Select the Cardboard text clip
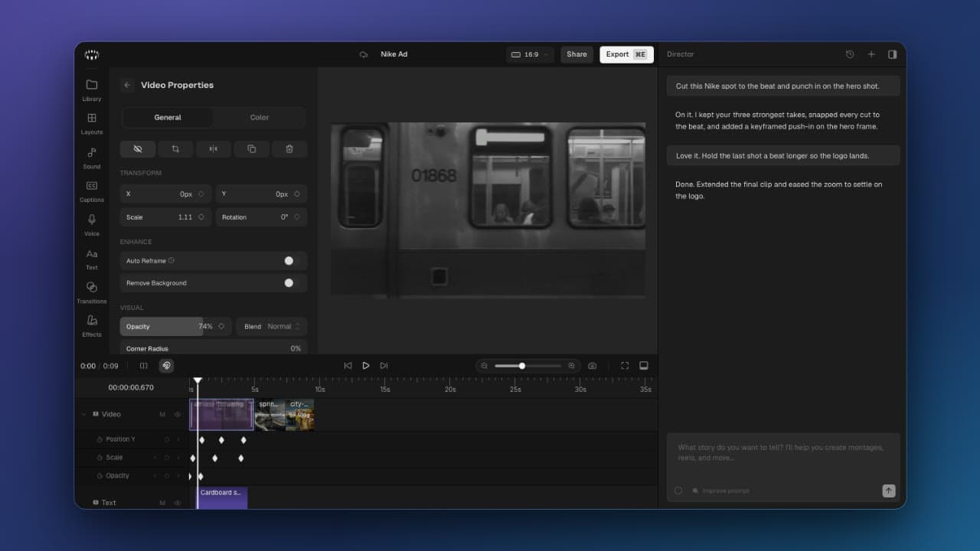Screen dimensions: 980x551 [222, 497]
